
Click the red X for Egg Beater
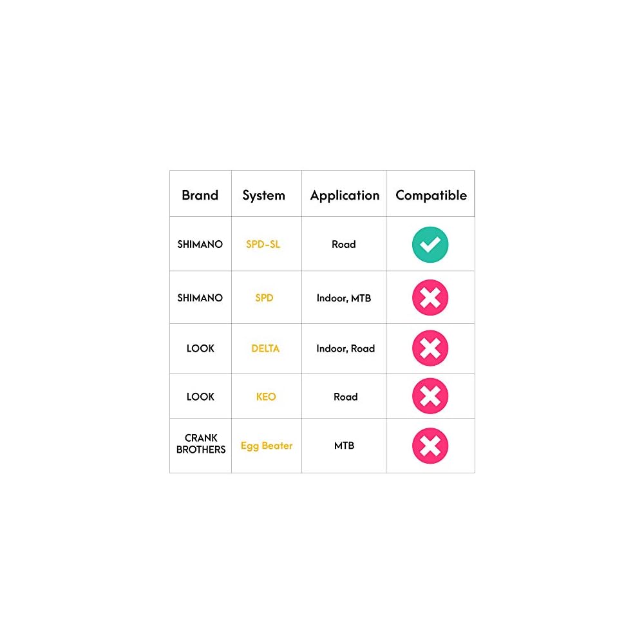coord(430,446)
